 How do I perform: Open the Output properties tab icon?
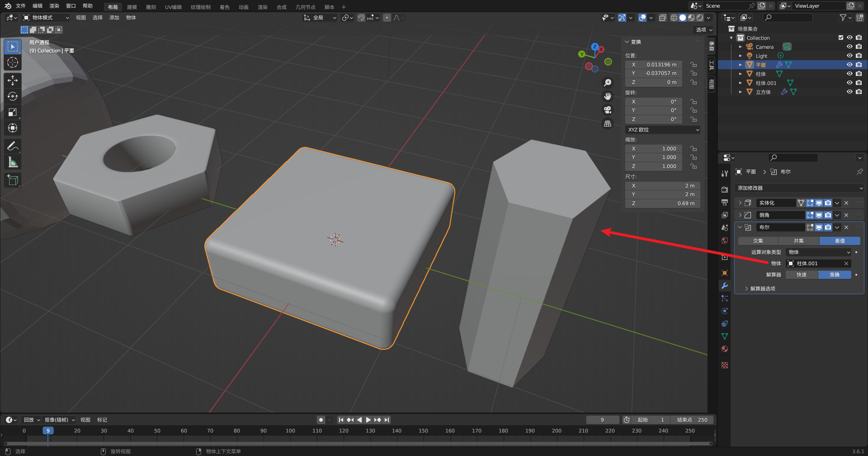pos(725,202)
